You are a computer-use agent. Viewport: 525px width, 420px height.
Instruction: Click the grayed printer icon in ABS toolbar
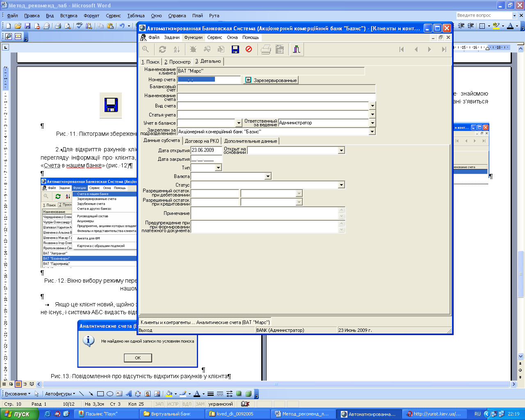tap(266, 49)
